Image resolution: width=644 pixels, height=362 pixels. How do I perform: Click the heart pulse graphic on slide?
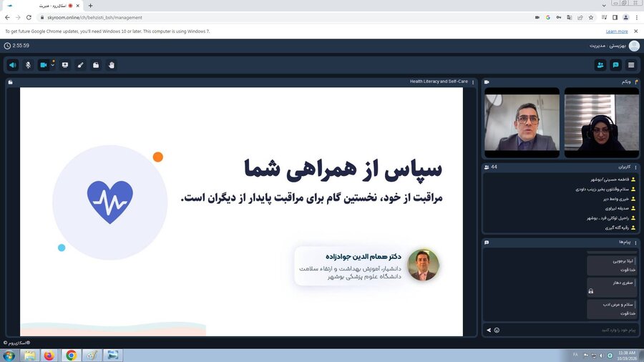click(110, 202)
